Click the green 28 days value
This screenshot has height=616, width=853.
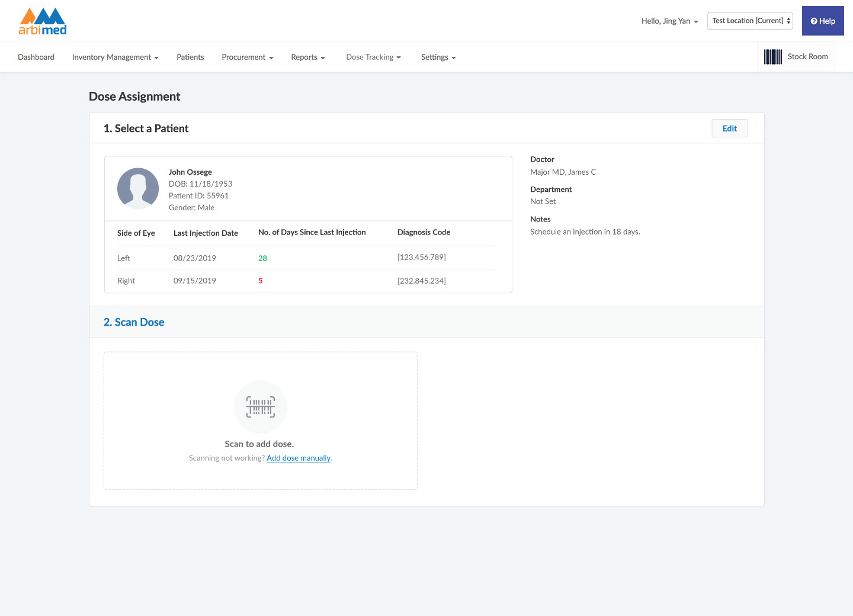click(262, 258)
